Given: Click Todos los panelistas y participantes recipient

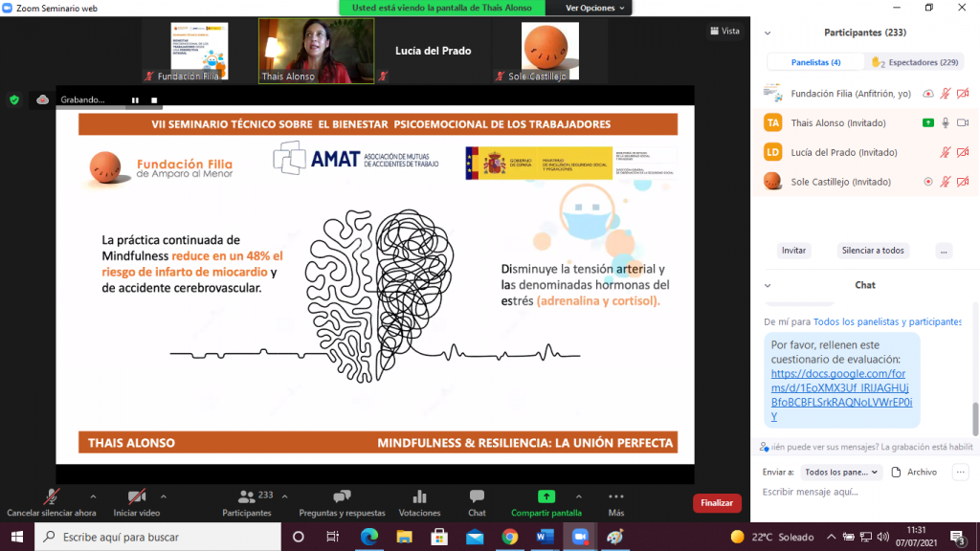Looking at the screenshot, I should pyautogui.click(x=887, y=321).
